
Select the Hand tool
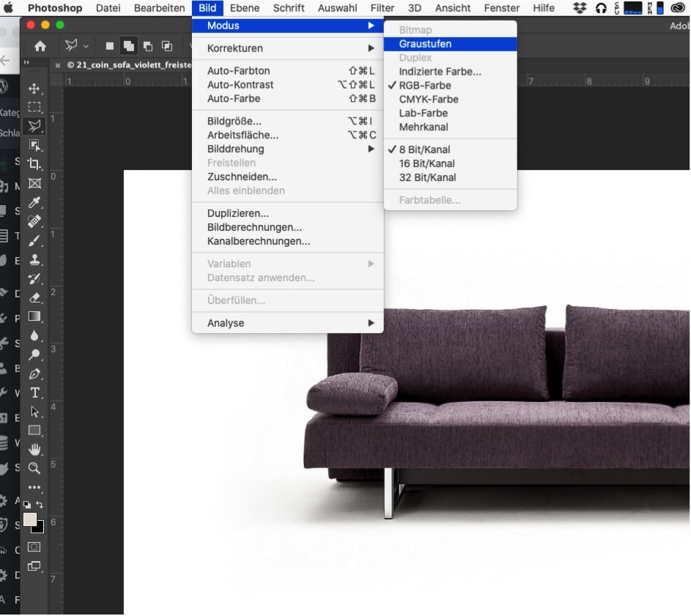34,449
